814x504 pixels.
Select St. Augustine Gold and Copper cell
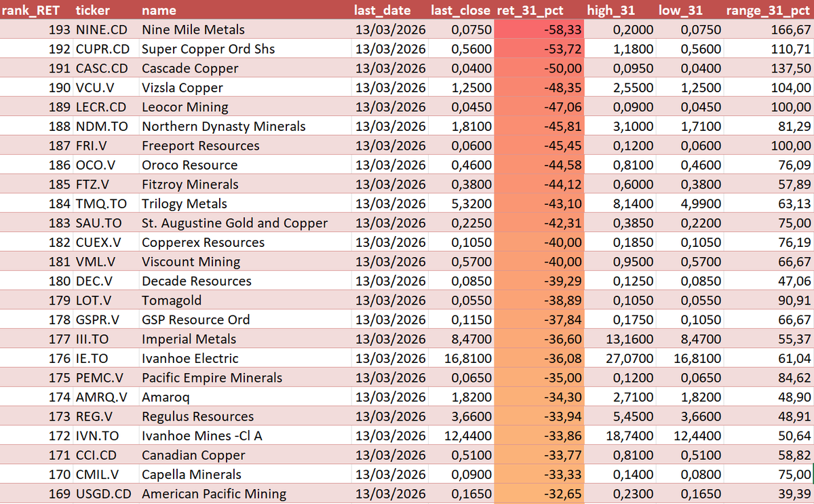[x=245, y=223]
